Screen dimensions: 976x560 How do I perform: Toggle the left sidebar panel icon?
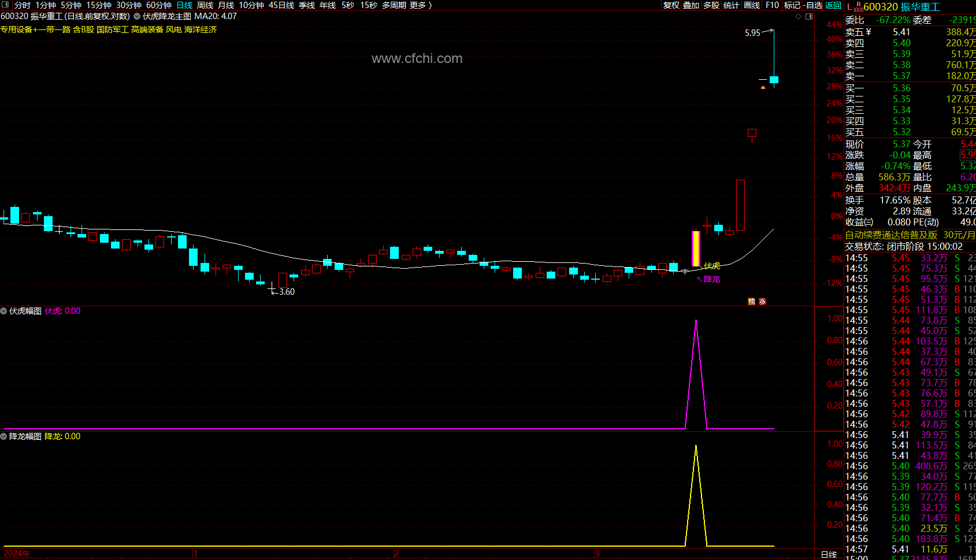point(5,5)
